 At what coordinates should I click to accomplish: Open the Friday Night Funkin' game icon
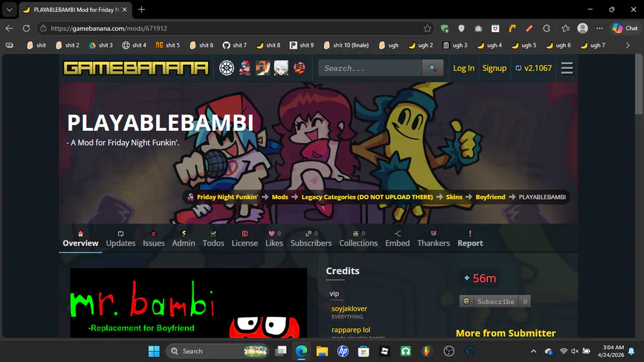click(x=245, y=68)
